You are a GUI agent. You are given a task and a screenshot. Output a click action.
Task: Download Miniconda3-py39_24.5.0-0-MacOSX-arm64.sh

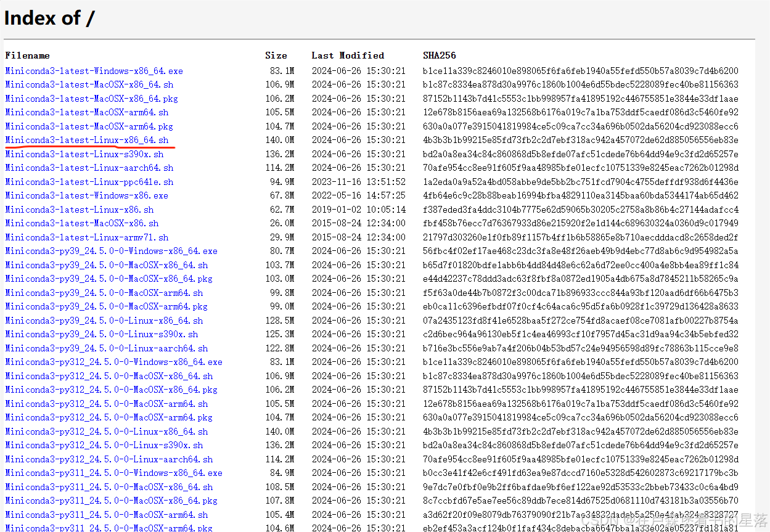pos(104,293)
